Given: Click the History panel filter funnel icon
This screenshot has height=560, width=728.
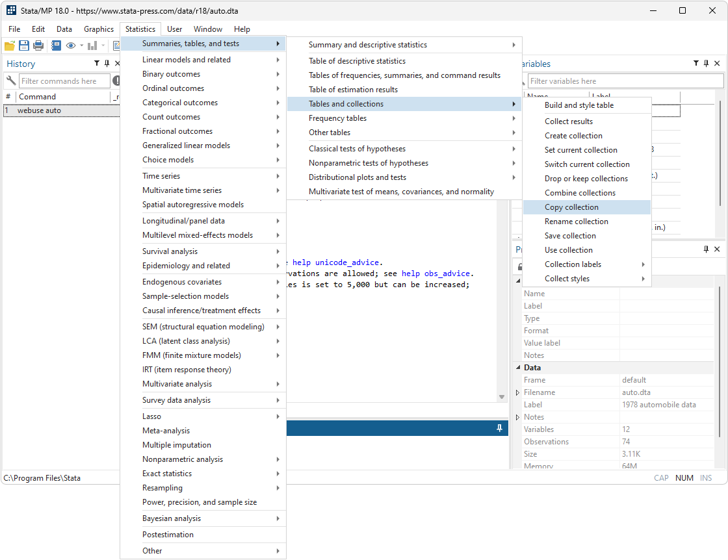Looking at the screenshot, I should (97, 64).
